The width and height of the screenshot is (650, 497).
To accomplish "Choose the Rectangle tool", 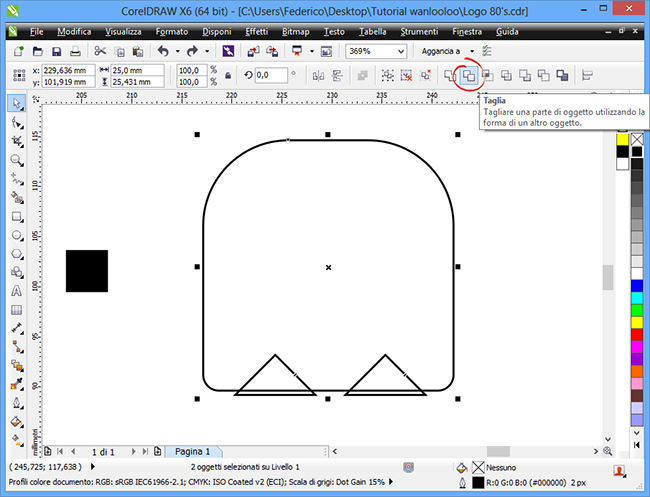I will point(17,217).
